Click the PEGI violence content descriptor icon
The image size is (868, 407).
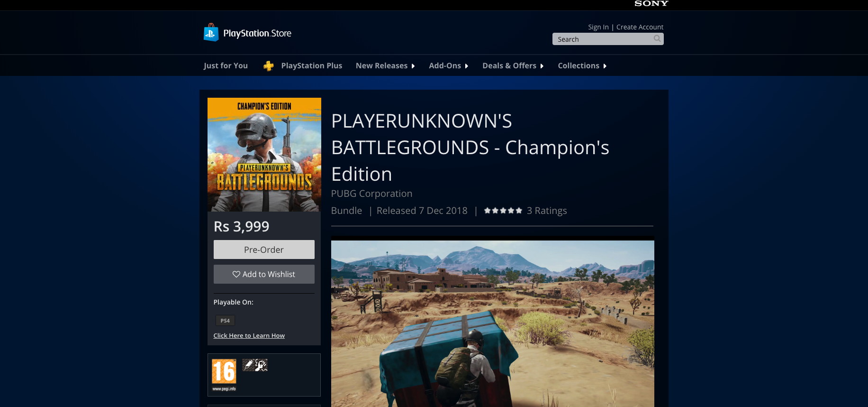pos(261,365)
